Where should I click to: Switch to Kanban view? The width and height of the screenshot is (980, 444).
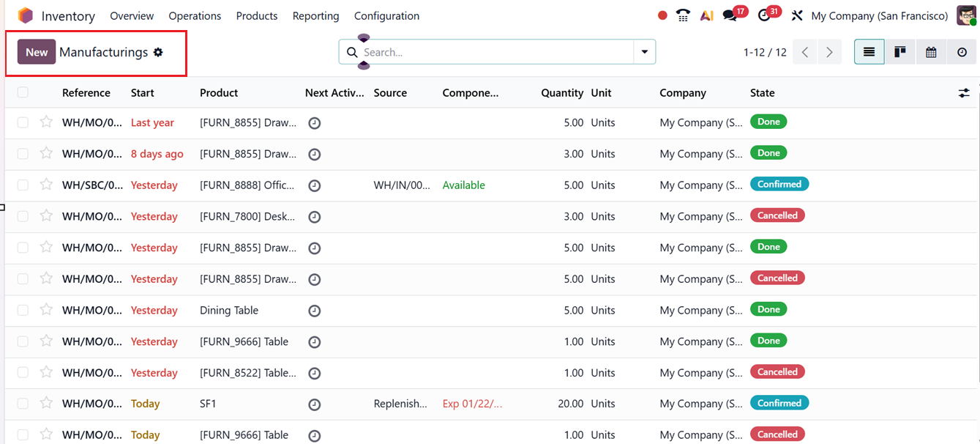click(899, 52)
